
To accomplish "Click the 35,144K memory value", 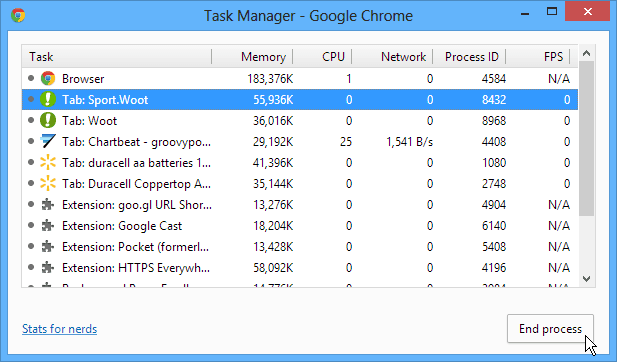I will (x=273, y=184).
